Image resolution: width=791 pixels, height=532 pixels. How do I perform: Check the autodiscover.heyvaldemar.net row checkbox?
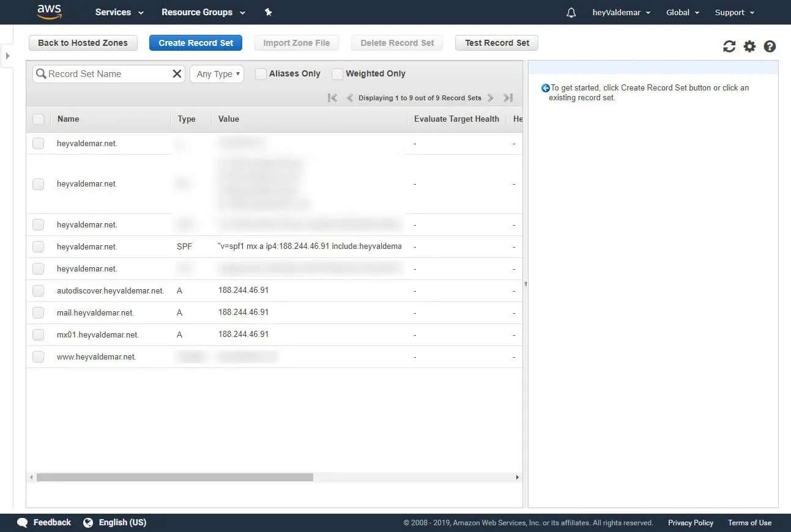point(39,291)
